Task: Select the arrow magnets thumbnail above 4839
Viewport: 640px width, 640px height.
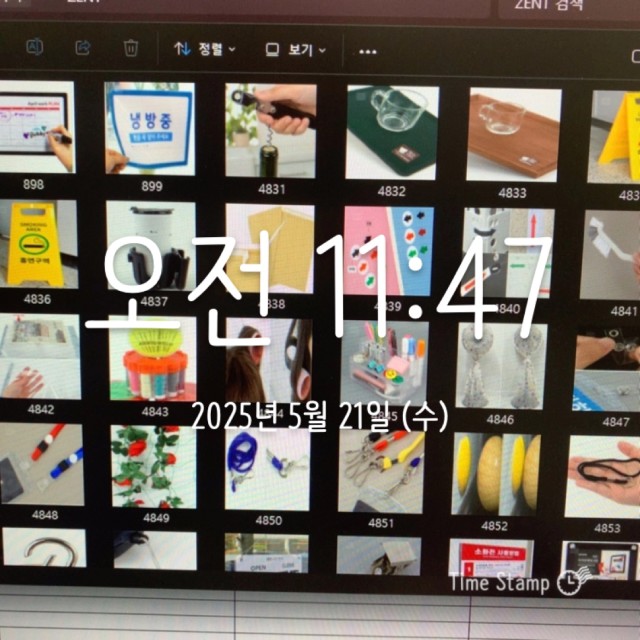Action: [x=389, y=251]
